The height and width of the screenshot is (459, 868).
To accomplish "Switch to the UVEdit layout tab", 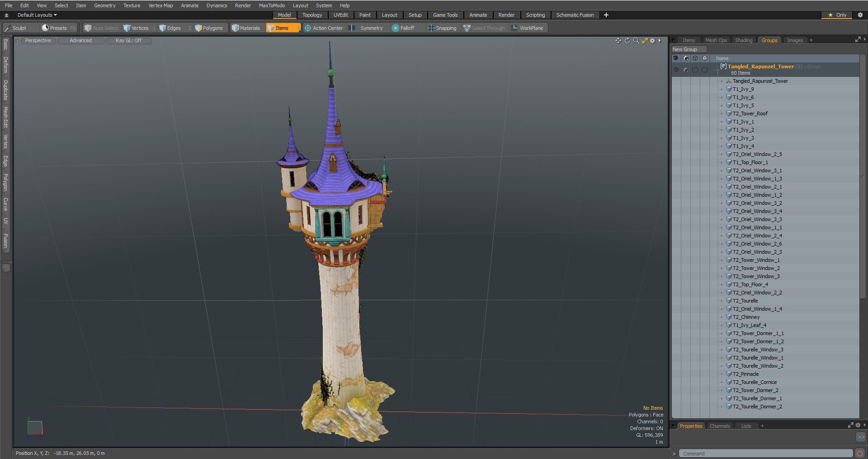I will (x=341, y=15).
